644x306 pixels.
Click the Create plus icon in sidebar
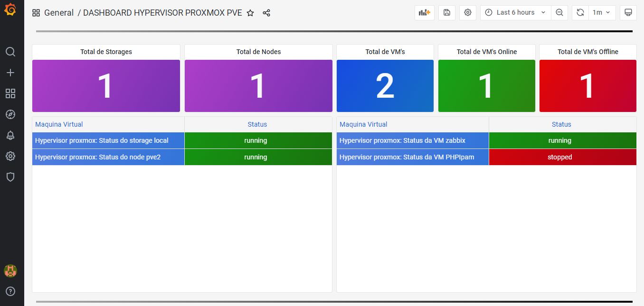pos(10,73)
